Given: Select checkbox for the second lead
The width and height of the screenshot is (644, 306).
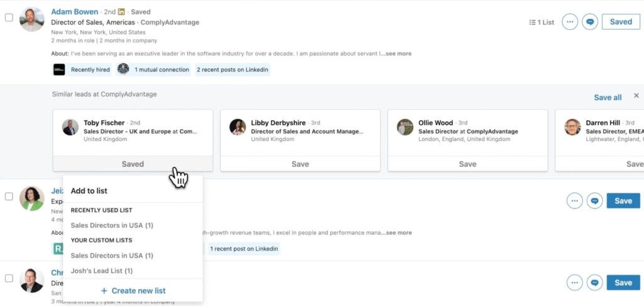Looking at the screenshot, I should (9, 196).
